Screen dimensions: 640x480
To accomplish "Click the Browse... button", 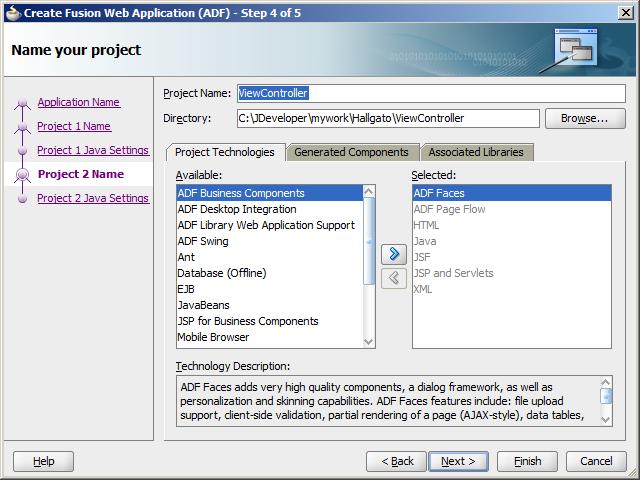I will tap(585, 118).
